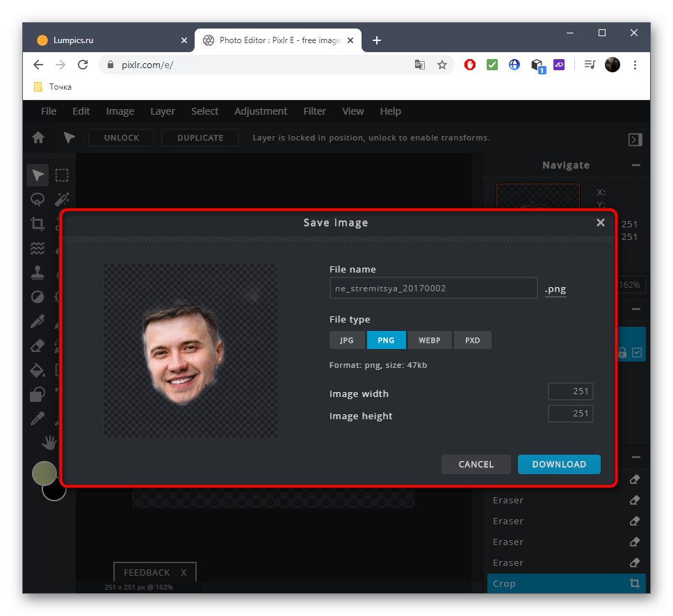Select the shape tool

pyautogui.click(x=38, y=394)
